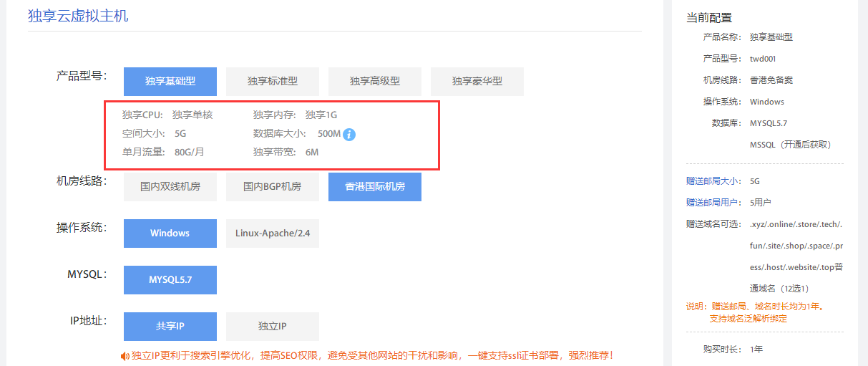Click Windows value beside 操作系统 in sidebar

click(767, 102)
